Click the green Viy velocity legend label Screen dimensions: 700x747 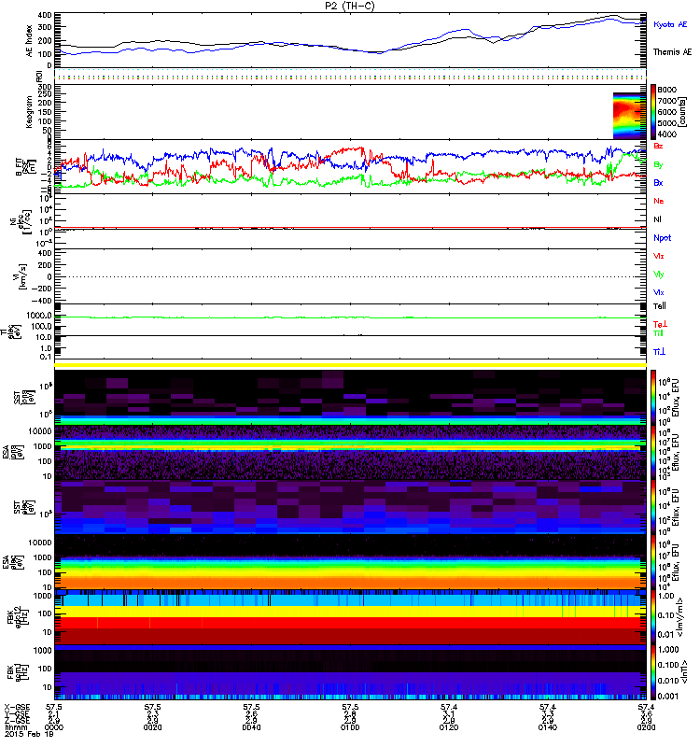659,274
